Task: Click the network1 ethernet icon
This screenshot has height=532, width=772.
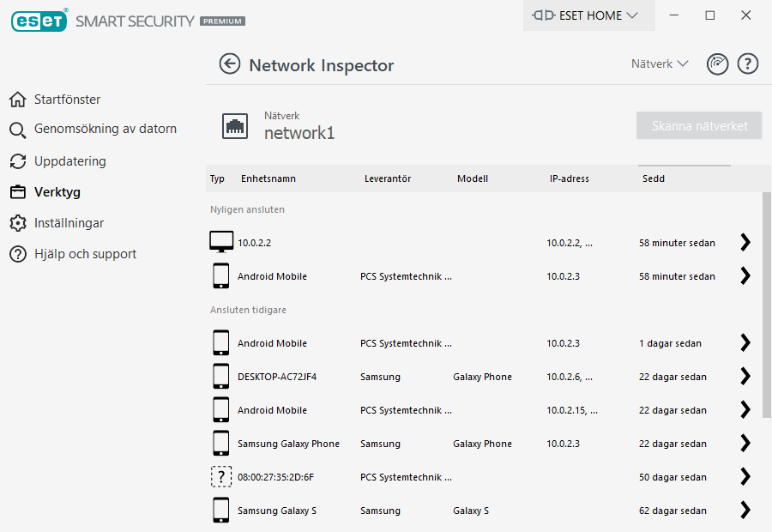Action: (235, 126)
